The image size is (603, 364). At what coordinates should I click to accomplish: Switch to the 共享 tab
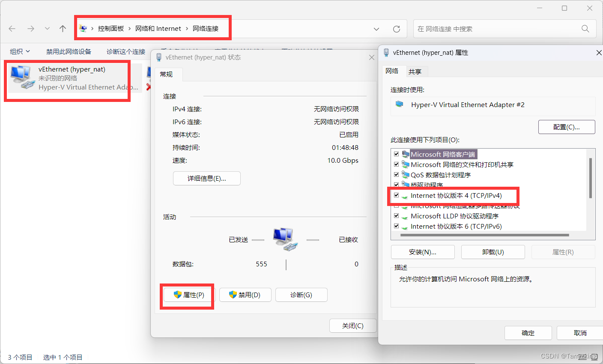click(x=415, y=72)
